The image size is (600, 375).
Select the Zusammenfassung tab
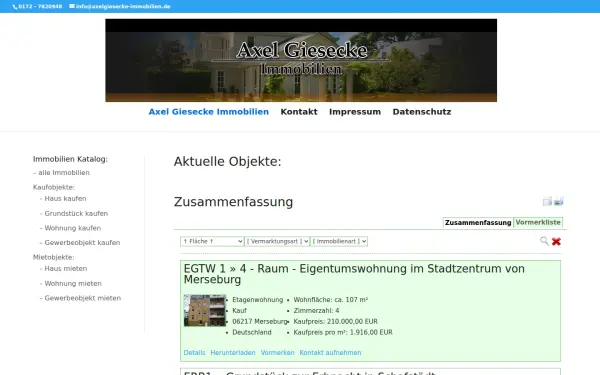click(x=478, y=222)
